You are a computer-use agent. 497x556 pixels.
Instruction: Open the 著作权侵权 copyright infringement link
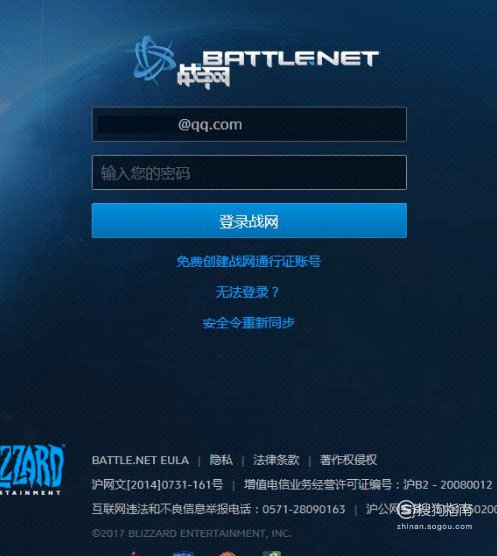pyautogui.click(x=348, y=460)
